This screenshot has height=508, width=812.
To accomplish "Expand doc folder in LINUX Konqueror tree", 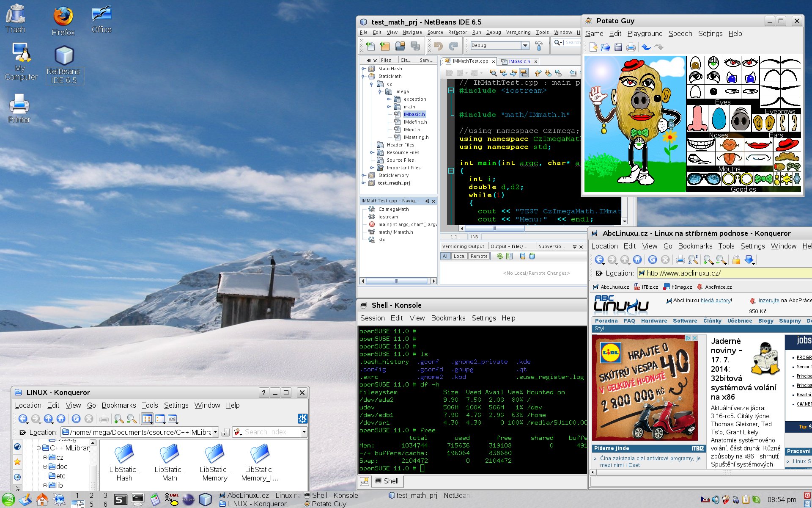I will (x=45, y=467).
